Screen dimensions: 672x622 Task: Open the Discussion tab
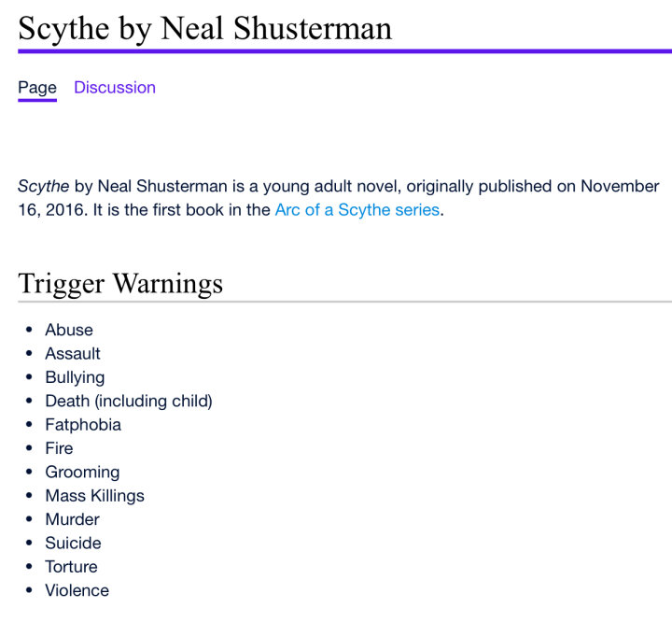coord(115,88)
